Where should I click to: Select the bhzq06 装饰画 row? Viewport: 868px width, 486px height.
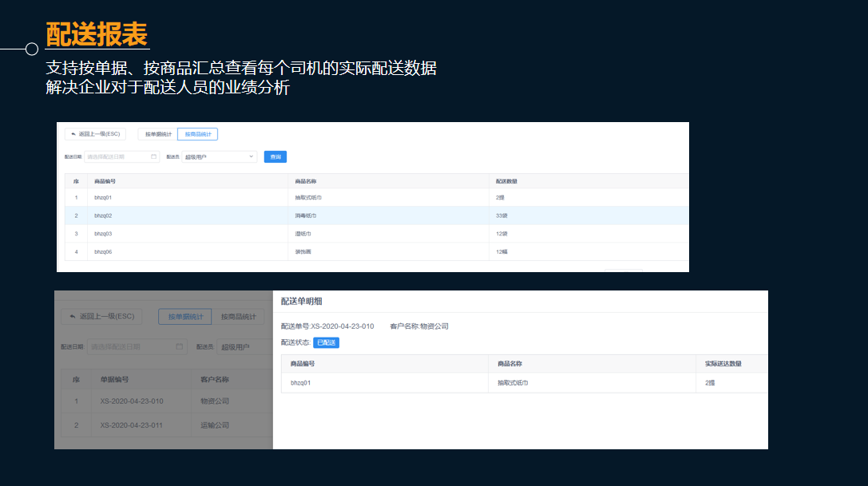coord(319,251)
